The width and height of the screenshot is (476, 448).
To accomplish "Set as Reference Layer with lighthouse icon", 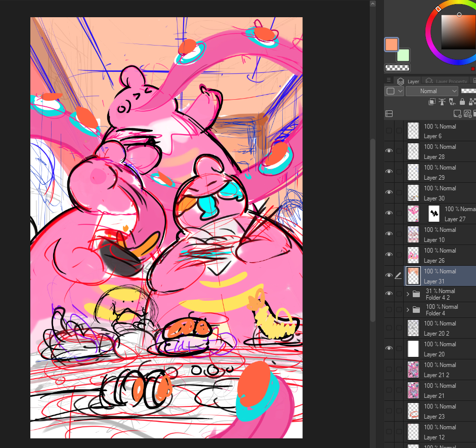I will [442, 102].
